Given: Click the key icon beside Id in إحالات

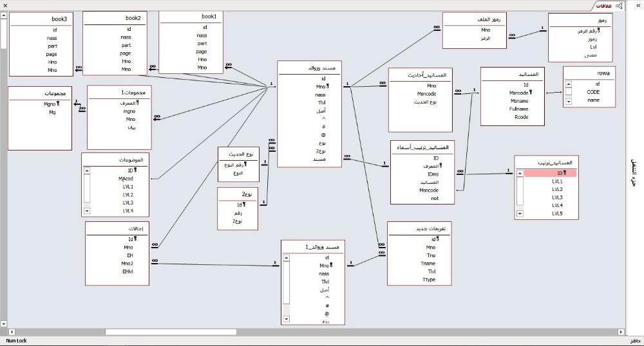Looking at the screenshot, I should (135, 239).
